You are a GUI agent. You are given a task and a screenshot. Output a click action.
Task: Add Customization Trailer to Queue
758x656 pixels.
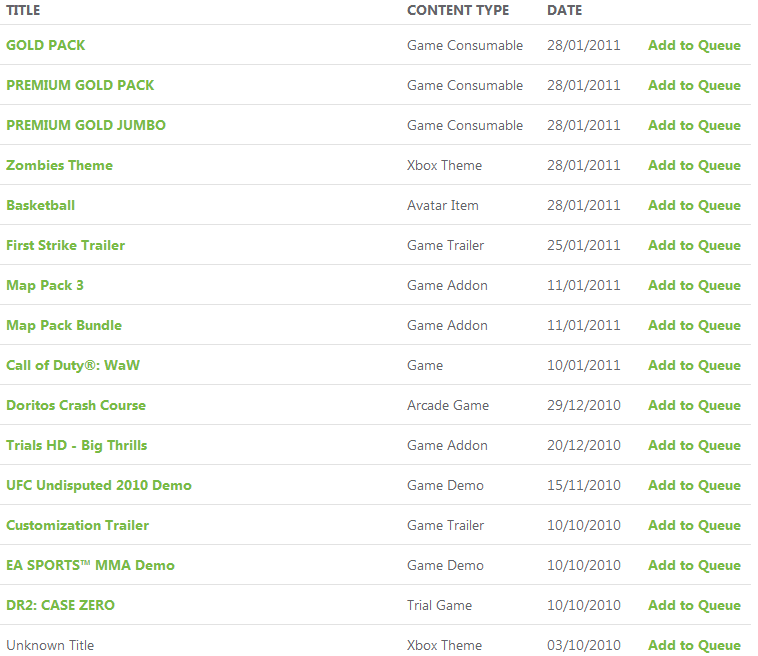[x=694, y=525]
